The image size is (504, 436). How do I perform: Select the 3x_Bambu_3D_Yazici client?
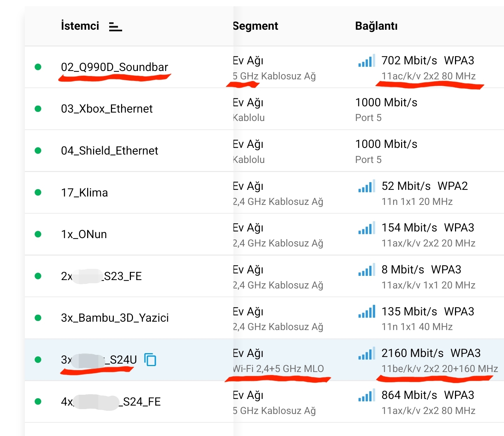(115, 318)
